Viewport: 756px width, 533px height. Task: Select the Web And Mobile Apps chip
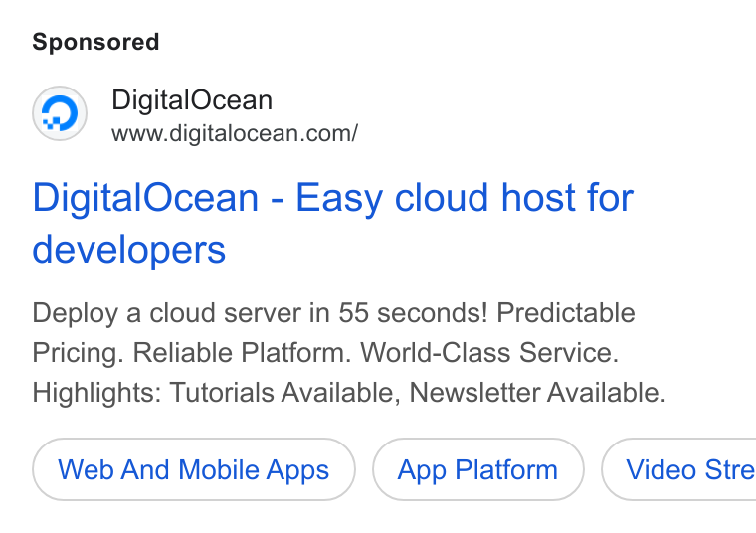click(194, 469)
